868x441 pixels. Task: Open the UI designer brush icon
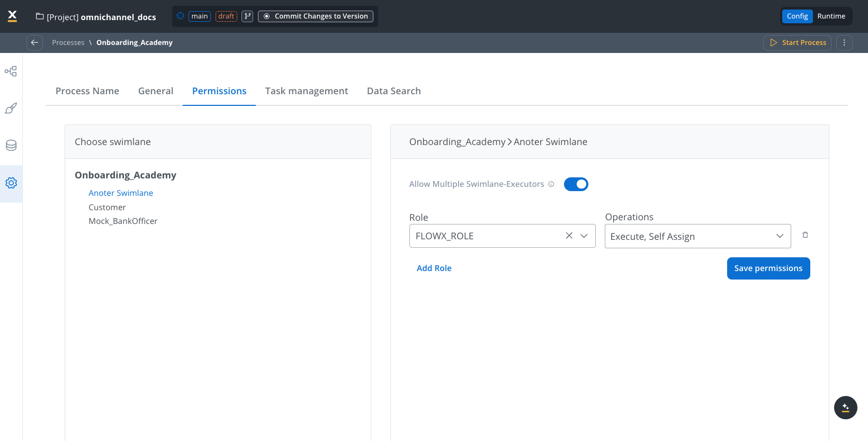(11, 109)
